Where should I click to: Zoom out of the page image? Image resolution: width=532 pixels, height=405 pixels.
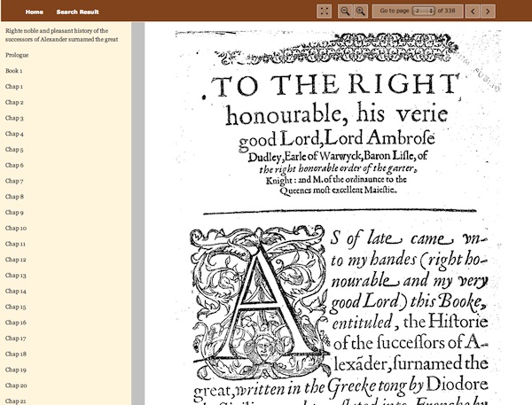click(345, 12)
